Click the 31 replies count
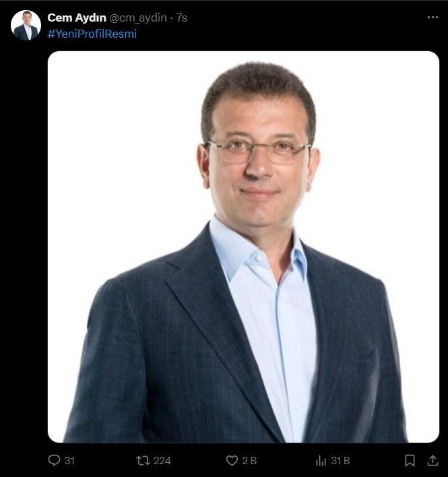 click(x=69, y=461)
